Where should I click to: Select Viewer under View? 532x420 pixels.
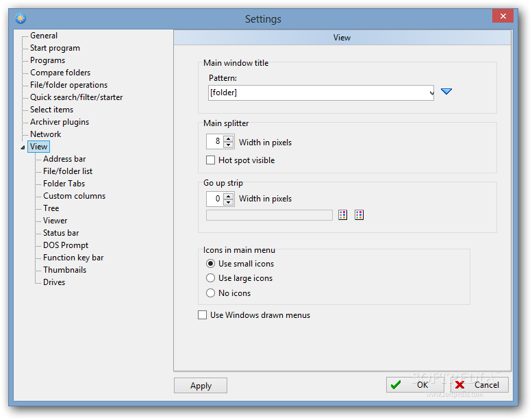click(55, 221)
